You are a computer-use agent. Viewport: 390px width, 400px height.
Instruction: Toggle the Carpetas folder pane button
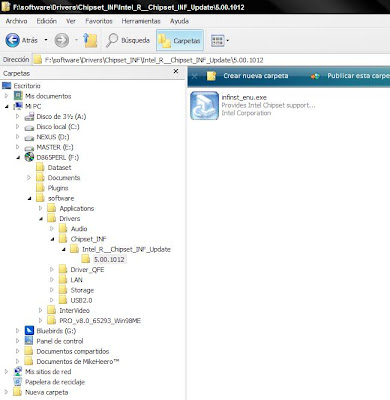click(180, 40)
